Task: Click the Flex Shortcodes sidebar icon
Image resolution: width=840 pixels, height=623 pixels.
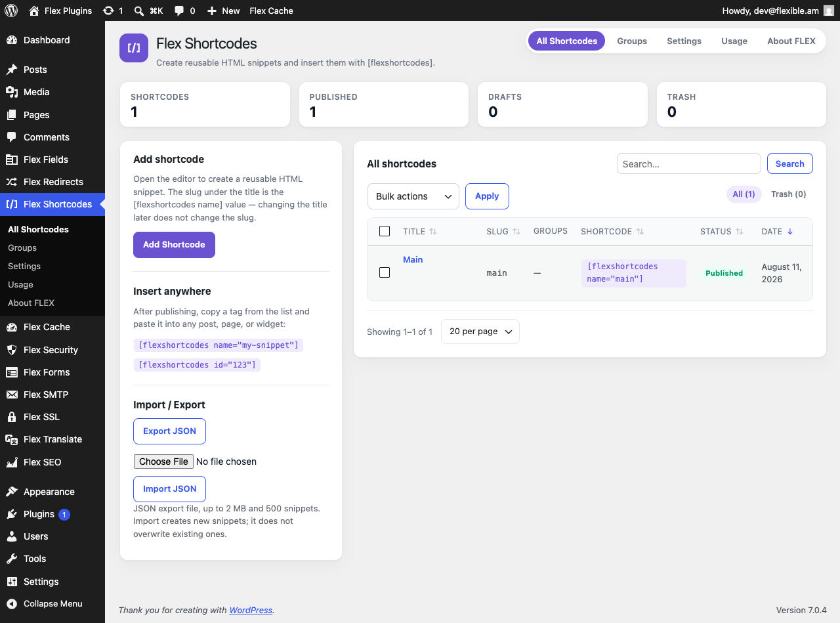Action: click(x=12, y=204)
